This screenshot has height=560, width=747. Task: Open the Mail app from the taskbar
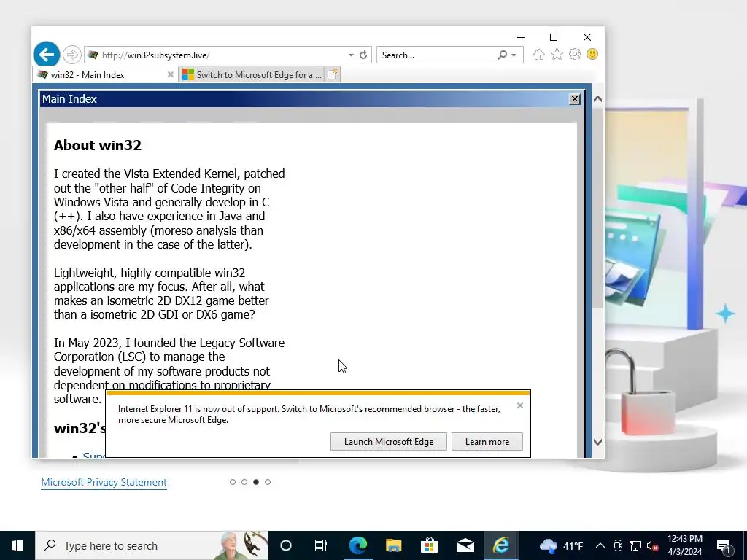(465, 545)
